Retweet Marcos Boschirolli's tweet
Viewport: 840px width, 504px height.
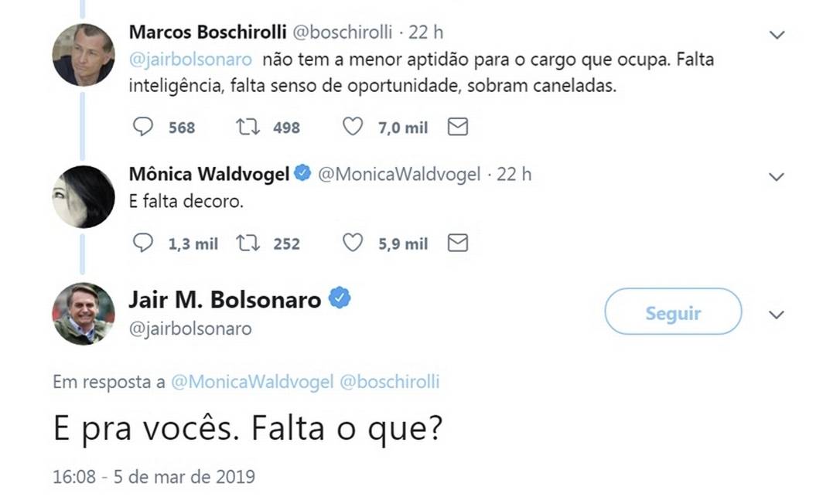point(248,127)
